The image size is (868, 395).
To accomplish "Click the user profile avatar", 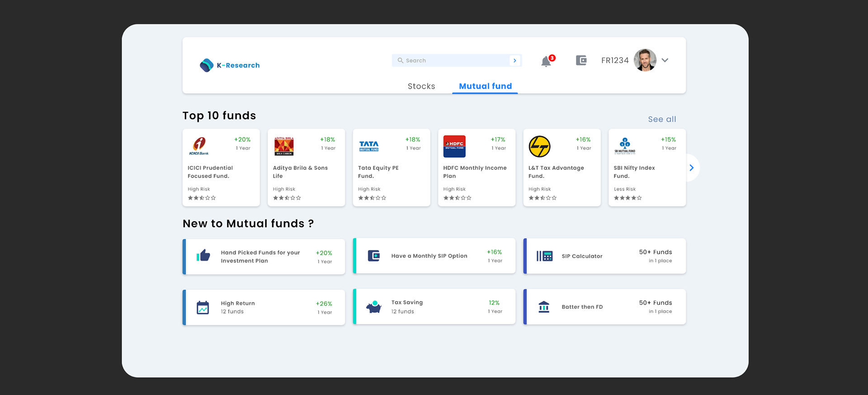I will 645,60.
